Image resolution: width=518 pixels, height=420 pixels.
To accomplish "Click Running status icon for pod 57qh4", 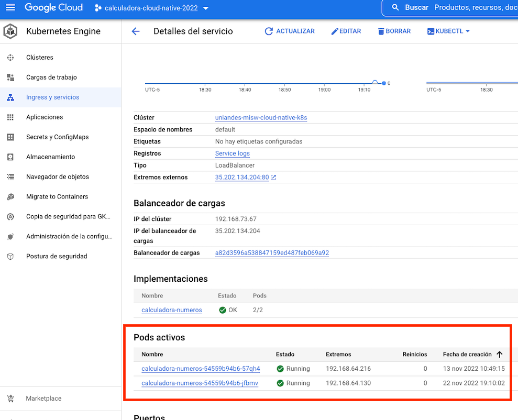I will pos(280,369).
